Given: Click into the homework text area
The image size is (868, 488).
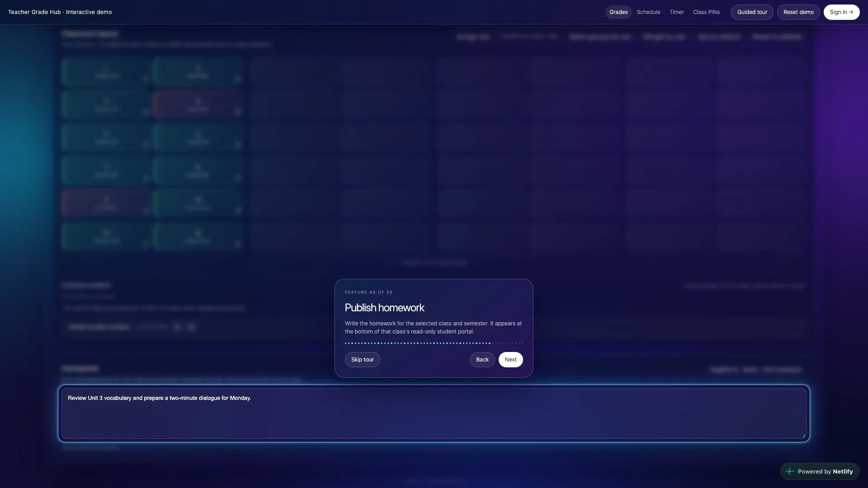Looking at the screenshot, I should pos(434,413).
